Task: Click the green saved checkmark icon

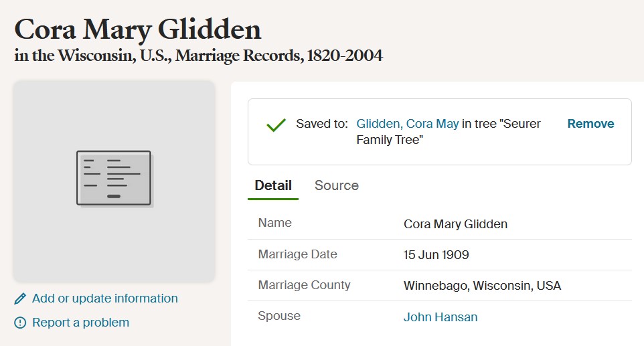Action: point(276,124)
